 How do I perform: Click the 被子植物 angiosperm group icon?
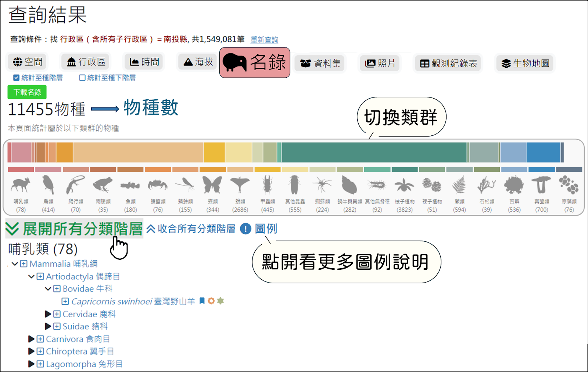pos(404,186)
